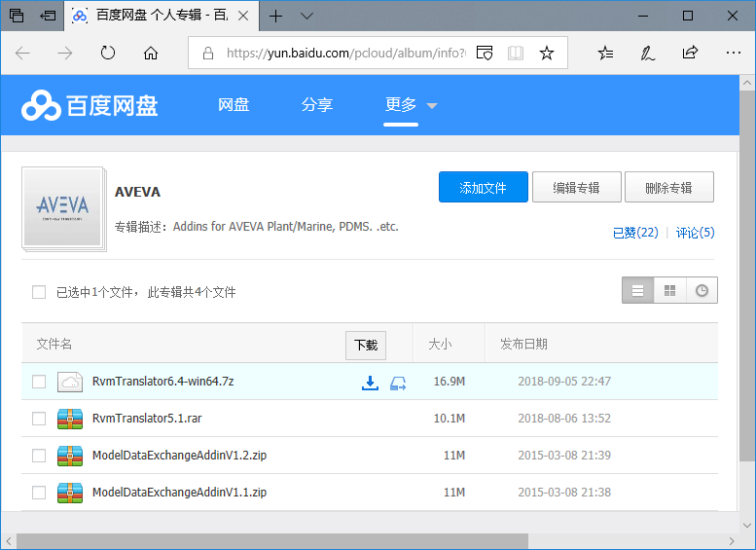Click the add notes pen icon

pyautogui.click(x=647, y=53)
